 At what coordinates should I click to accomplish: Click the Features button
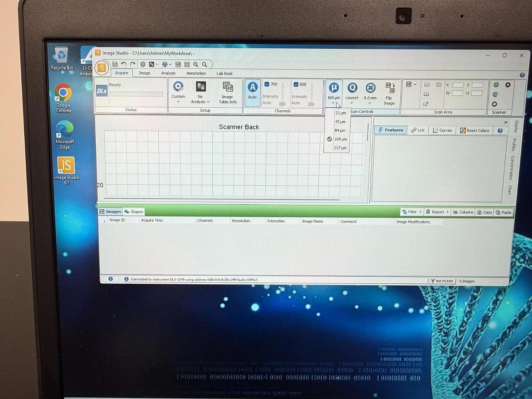391,130
